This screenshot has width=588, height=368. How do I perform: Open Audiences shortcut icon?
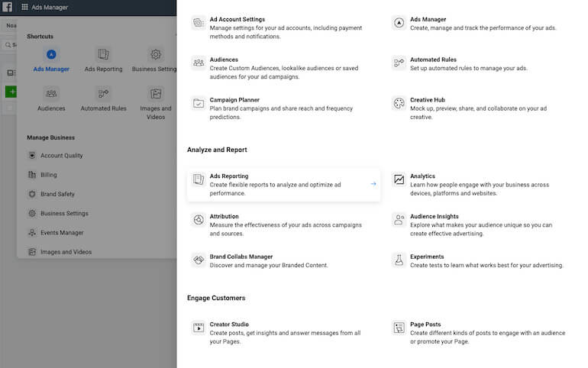[x=51, y=94]
